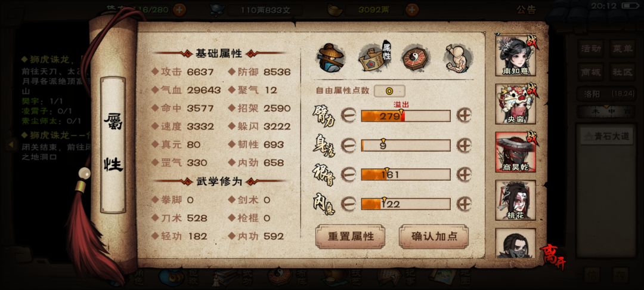This screenshot has height=290, width=644.
Task: Decrease 根骨 with its minus button
Action: tap(348, 175)
